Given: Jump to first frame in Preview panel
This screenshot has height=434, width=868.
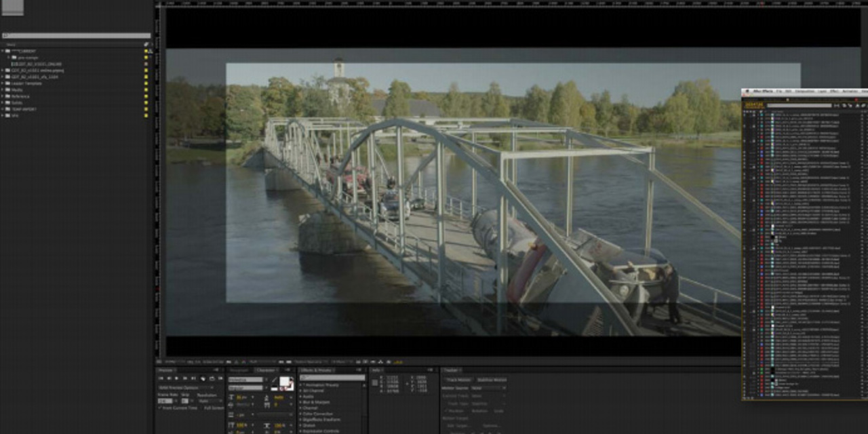Looking at the screenshot, I should [x=161, y=378].
